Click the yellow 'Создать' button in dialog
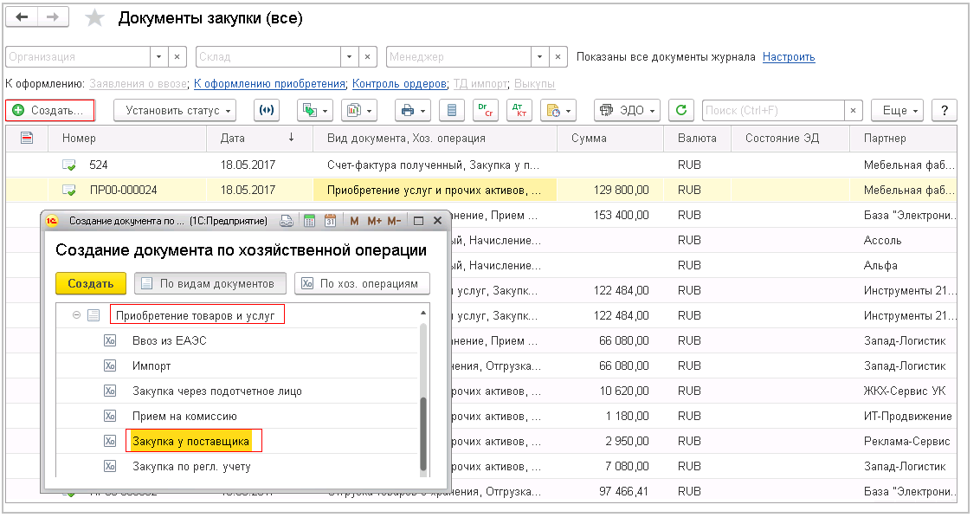 (x=91, y=283)
